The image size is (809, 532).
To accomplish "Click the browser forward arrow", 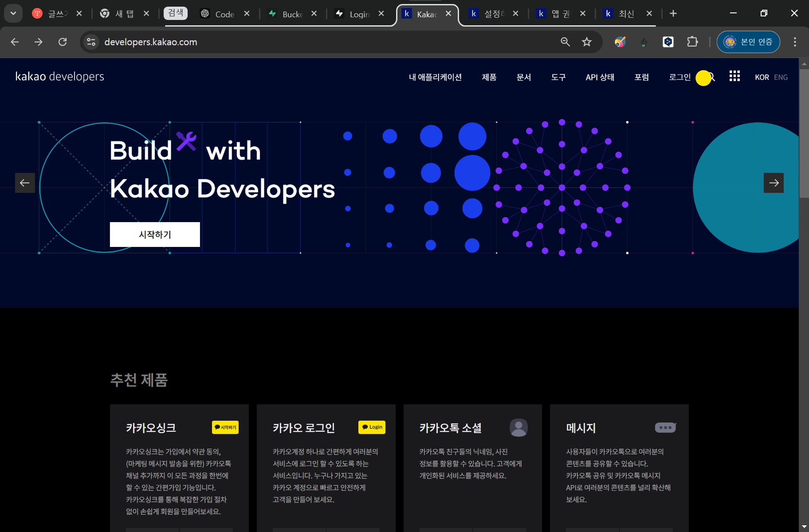I will [x=39, y=42].
